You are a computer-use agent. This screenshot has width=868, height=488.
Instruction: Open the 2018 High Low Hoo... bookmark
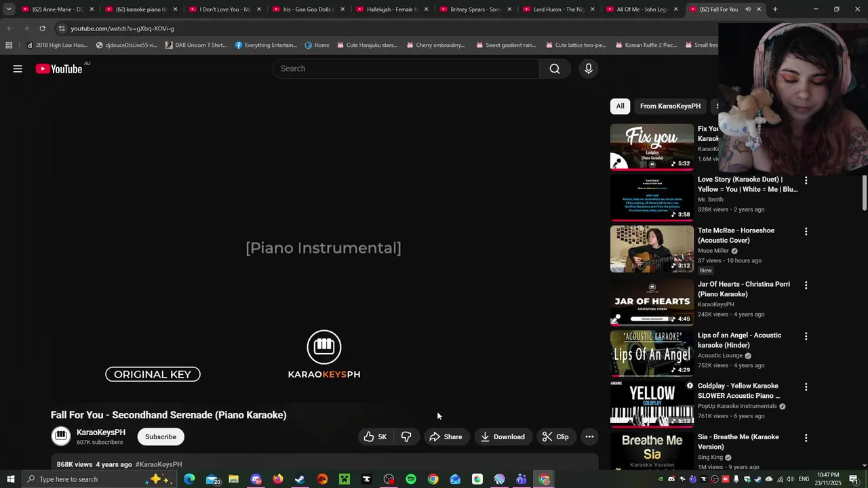click(x=57, y=45)
